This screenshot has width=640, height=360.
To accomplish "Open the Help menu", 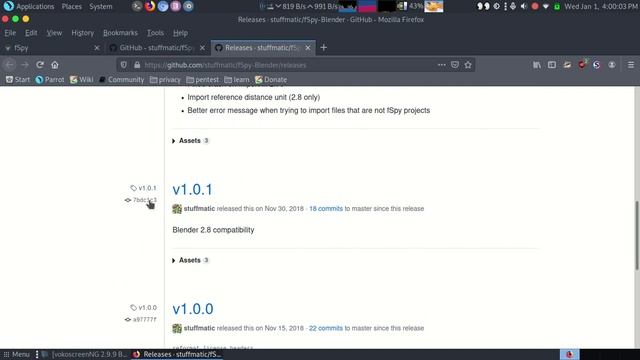I will point(180,33).
